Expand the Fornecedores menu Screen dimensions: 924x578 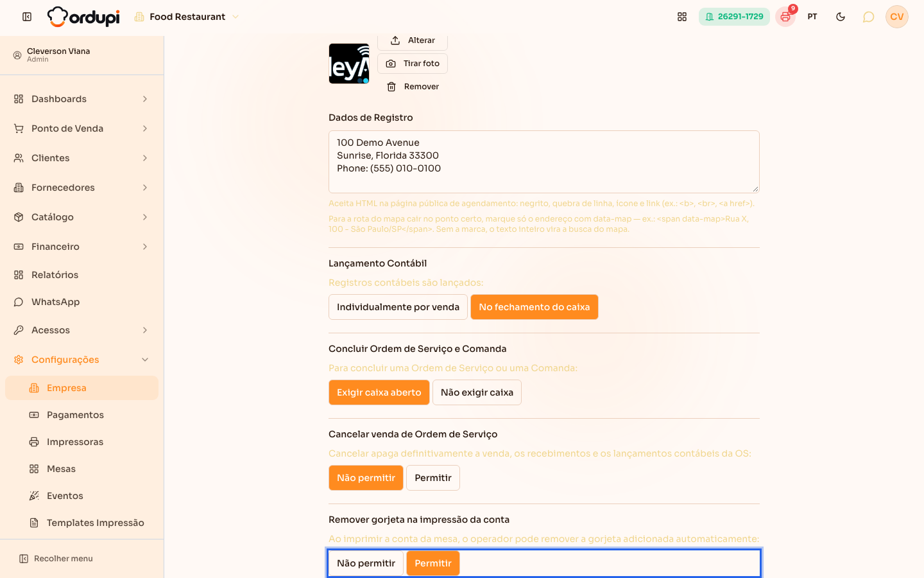tap(82, 188)
